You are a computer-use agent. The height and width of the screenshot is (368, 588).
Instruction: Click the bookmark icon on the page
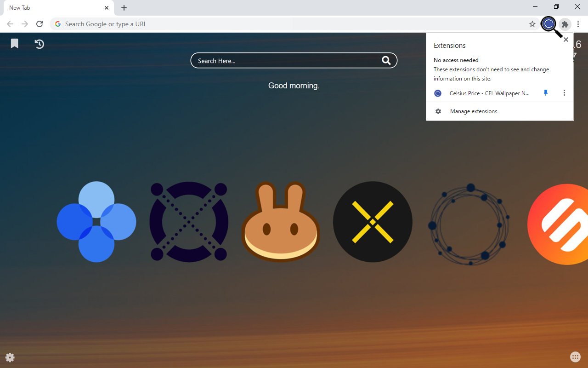click(x=15, y=44)
